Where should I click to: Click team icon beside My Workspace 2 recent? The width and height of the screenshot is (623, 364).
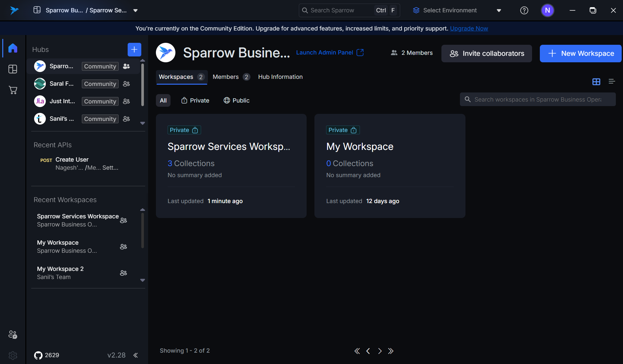[123, 273]
